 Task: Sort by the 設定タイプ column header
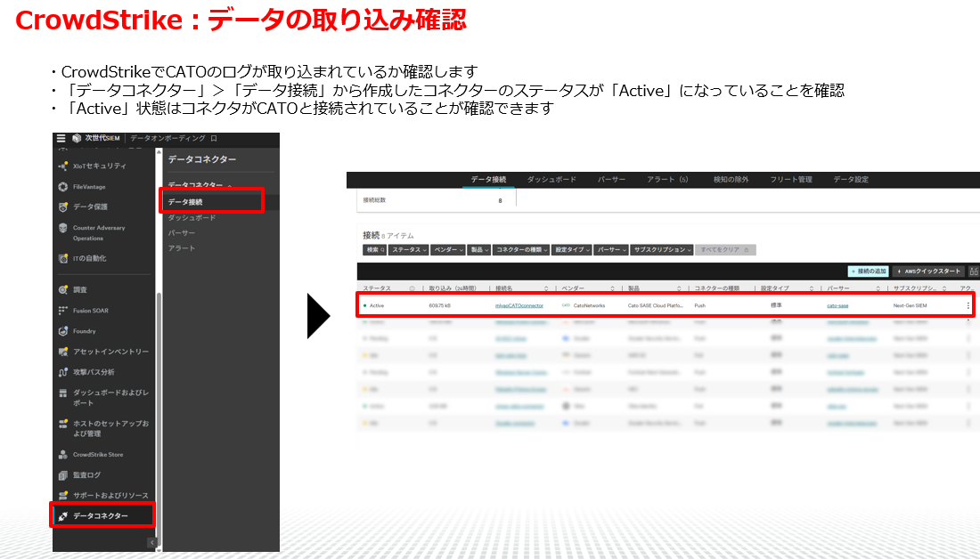coord(775,288)
